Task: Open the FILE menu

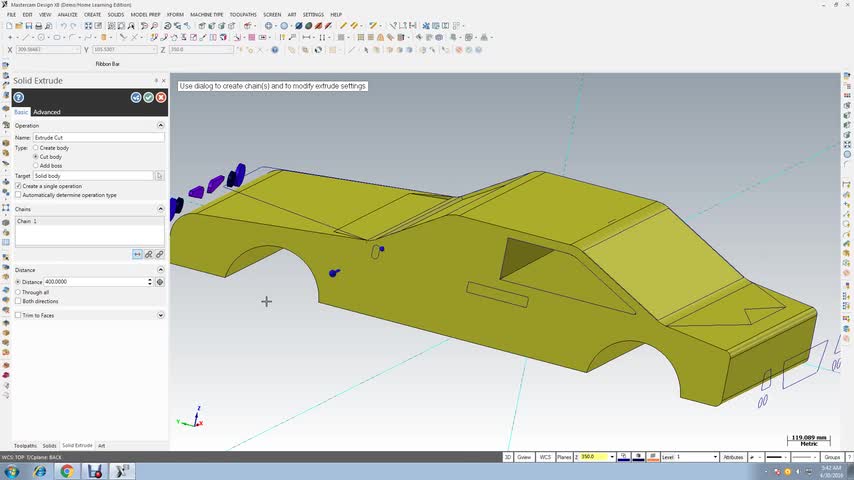Action: coord(11,15)
